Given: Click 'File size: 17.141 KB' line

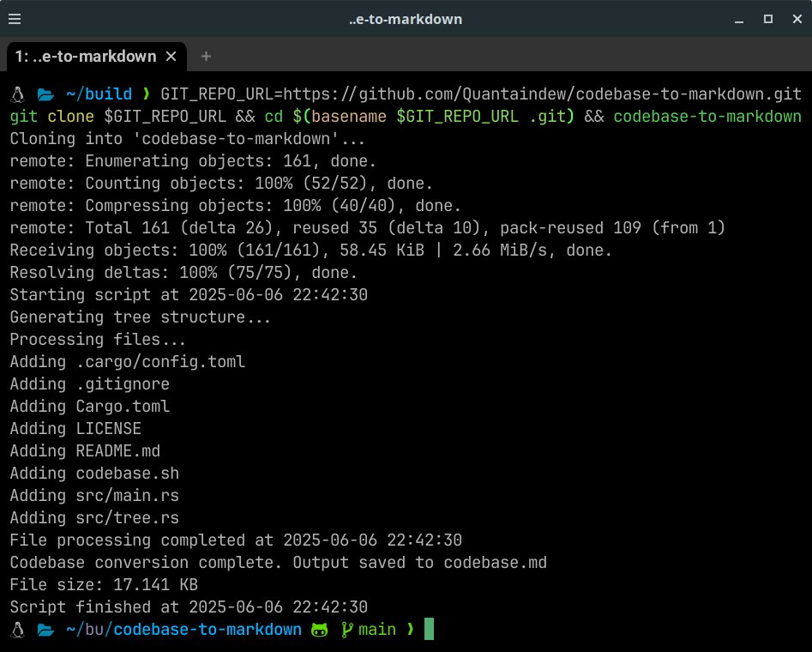Looking at the screenshot, I should click(x=104, y=584).
